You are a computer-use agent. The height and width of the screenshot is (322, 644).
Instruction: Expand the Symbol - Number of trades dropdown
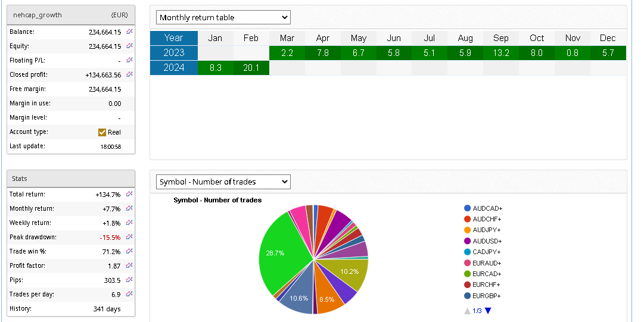pyautogui.click(x=223, y=182)
